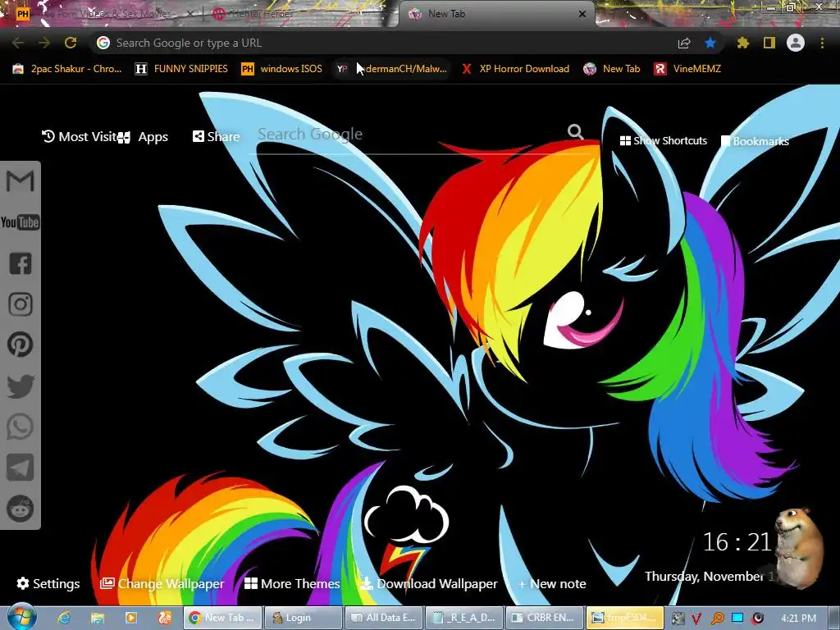The image size is (840, 630).
Task: Open Gmail from the sidebar
Action: (20, 180)
